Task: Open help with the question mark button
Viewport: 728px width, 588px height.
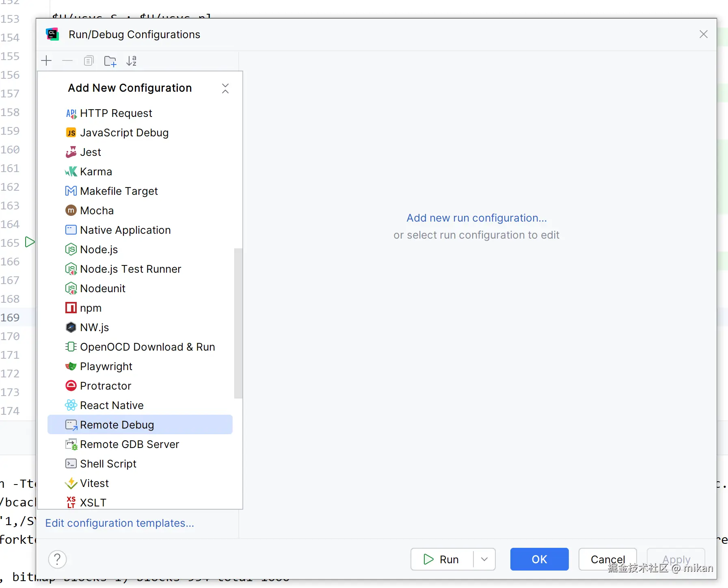Action: (x=58, y=559)
